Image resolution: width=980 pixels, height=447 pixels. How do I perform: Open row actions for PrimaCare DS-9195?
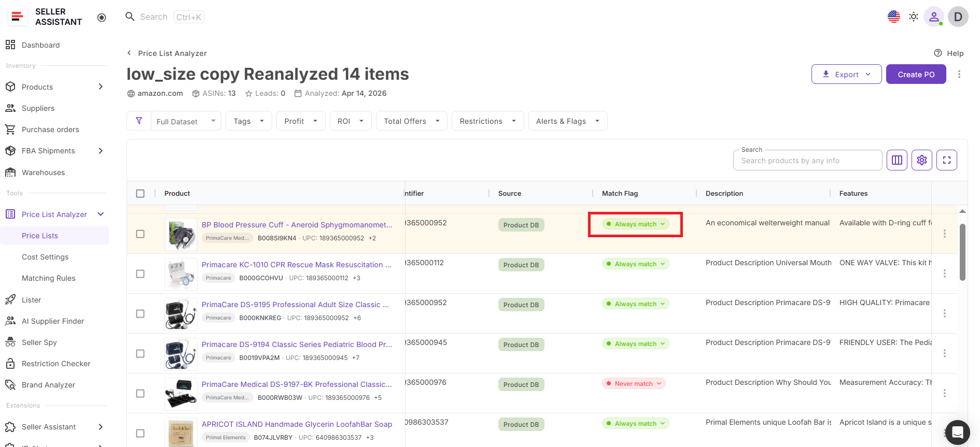tap(945, 313)
